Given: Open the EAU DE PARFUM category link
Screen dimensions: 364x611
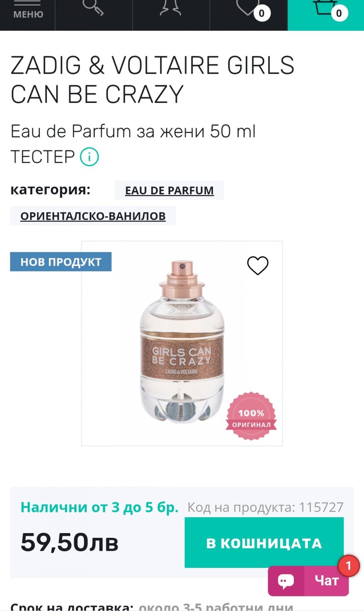Looking at the screenshot, I should [169, 190].
